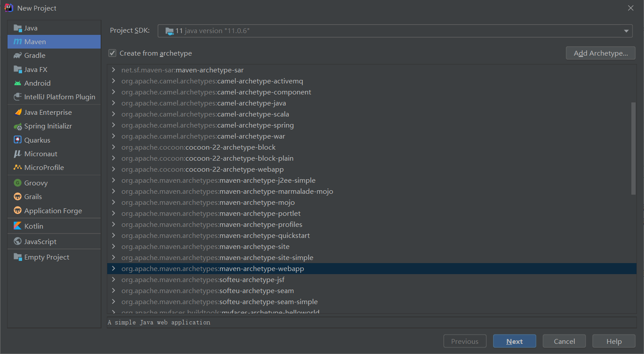Click the Previous button
Image resolution: width=644 pixels, height=354 pixels.
tap(465, 341)
